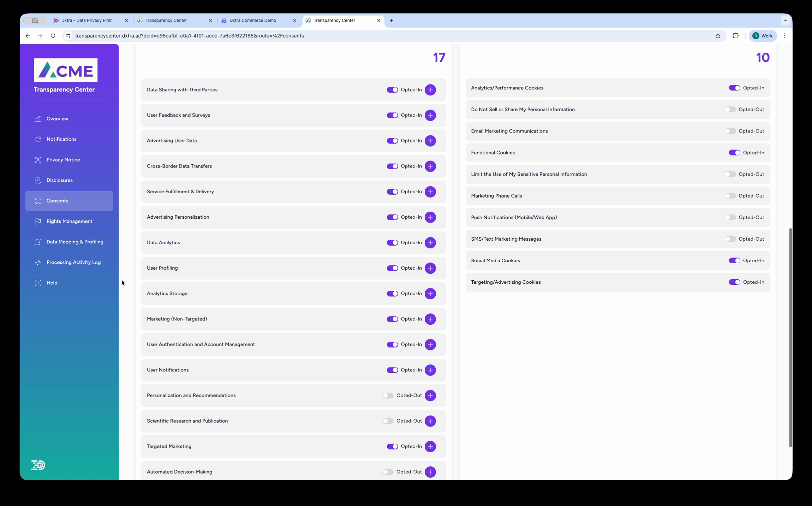Viewport: 812px width, 506px height.
Task: Opt out of Social Media Cookies
Action: 734,260
